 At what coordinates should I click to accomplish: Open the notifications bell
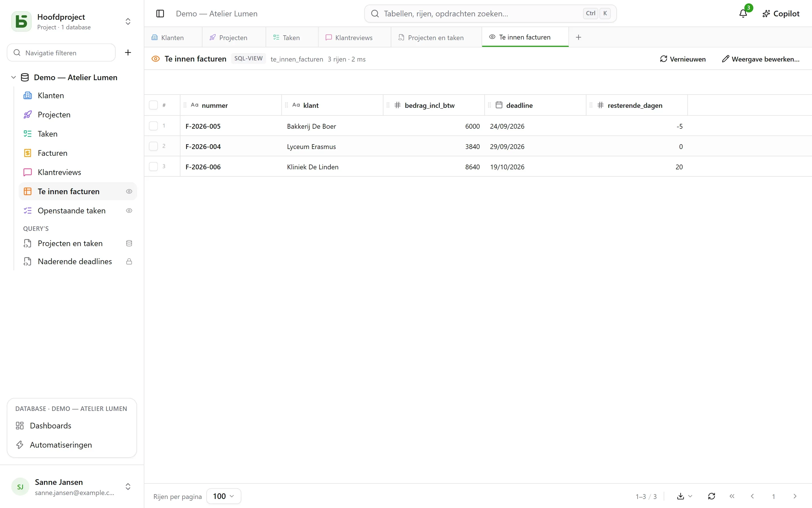(x=743, y=14)
